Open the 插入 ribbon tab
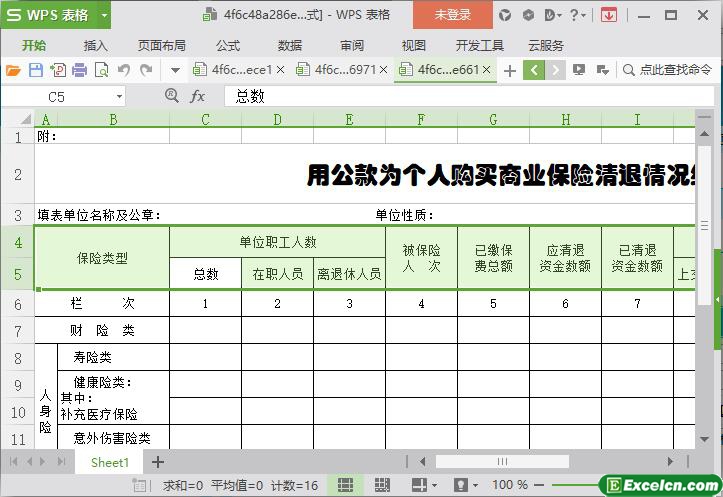Image resolution: width=723 pixels, height=497 pixels. [95, 45]
